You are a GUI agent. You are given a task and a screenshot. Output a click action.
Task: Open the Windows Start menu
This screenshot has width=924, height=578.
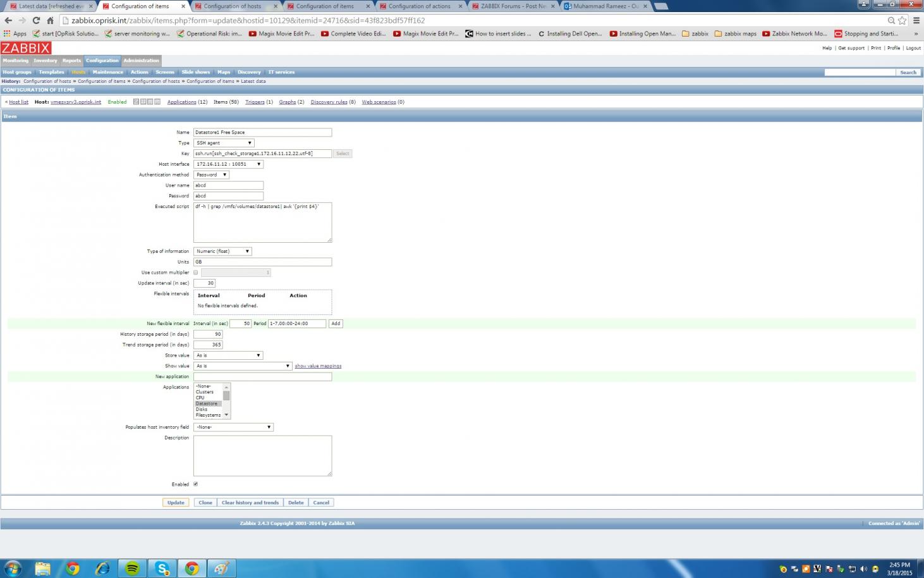pos(13,568)
